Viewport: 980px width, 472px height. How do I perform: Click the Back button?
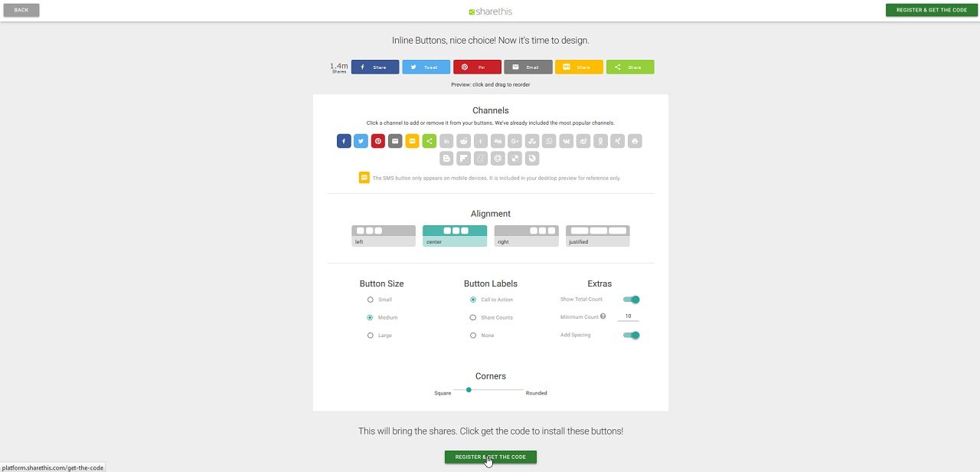21,10
